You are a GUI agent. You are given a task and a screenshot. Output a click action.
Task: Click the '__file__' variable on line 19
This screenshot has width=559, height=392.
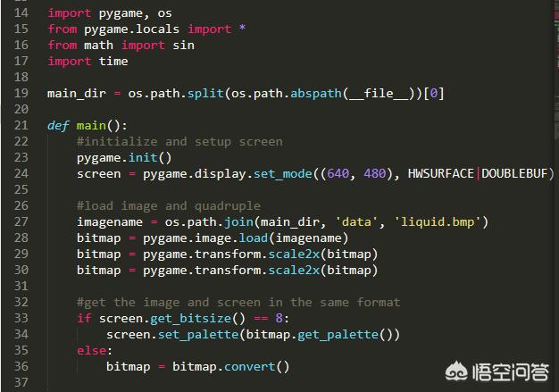(x=379, y=94)
